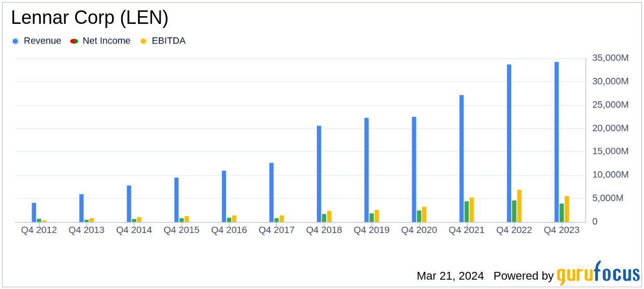
Task: Click the Q4 2020 axis label
Action: (x=419, y=230)
